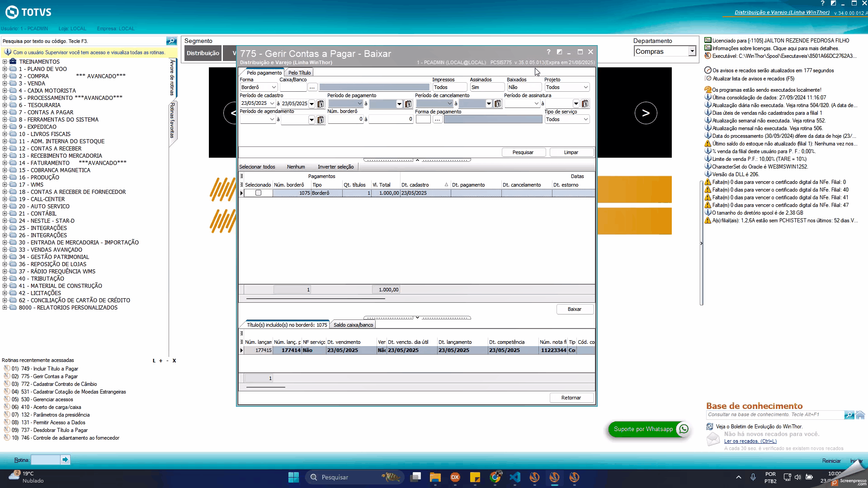Click the grid options icon above Selecionado column
The image size is (868, 488).
(241, 176)
